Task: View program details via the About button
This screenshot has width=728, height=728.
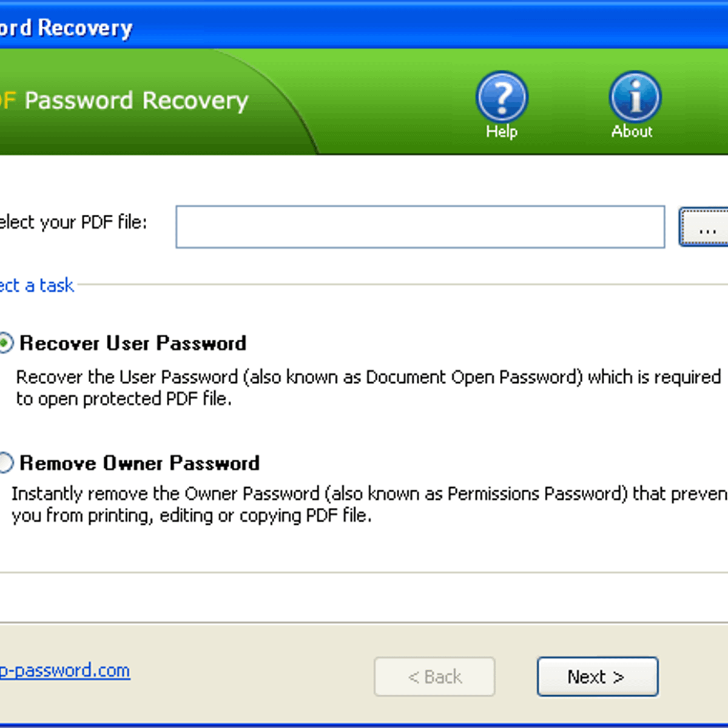Action: 634,97
